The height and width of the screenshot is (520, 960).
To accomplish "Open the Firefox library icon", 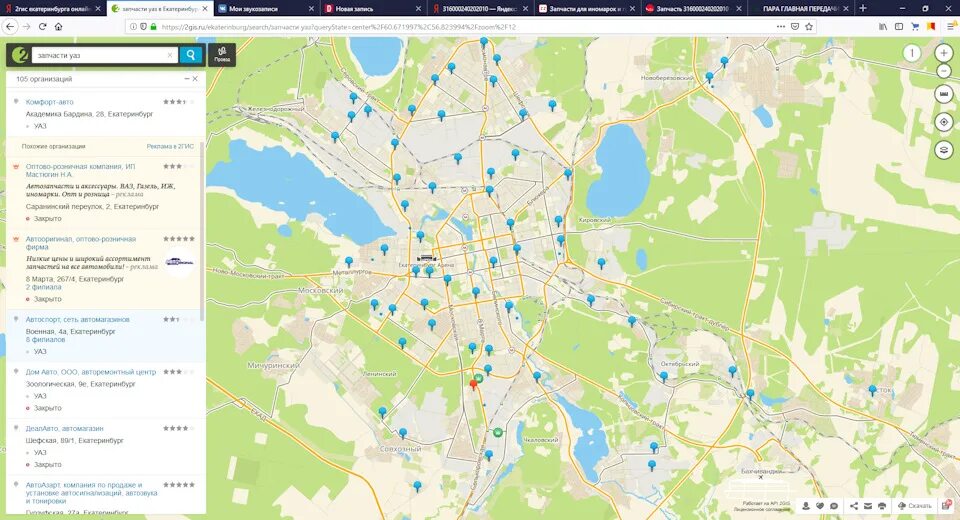I will tap(883, 27).
